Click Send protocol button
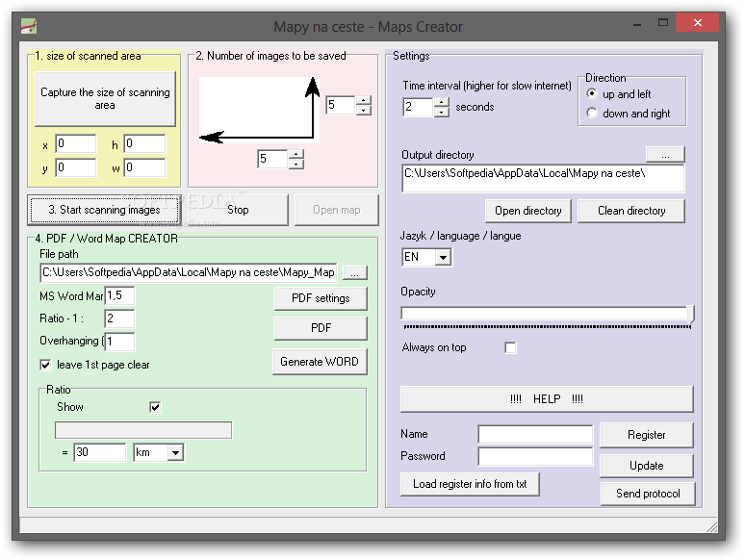Viewport: 745px width, 560px height. 648,494
